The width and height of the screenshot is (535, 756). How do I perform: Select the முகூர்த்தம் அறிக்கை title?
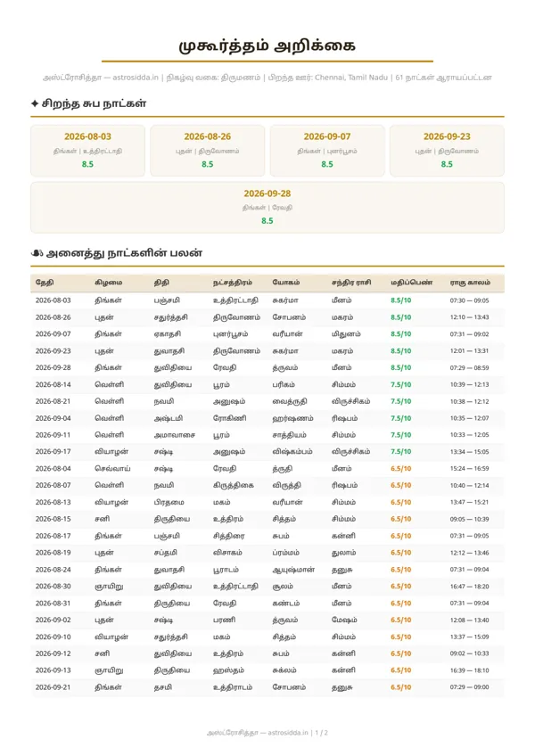(267, 45)
